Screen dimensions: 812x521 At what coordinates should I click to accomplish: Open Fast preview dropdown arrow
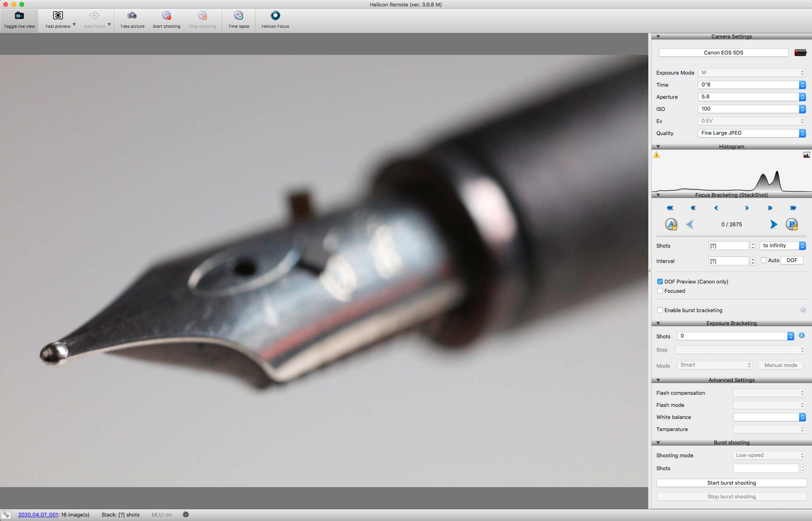coord(74,25)
